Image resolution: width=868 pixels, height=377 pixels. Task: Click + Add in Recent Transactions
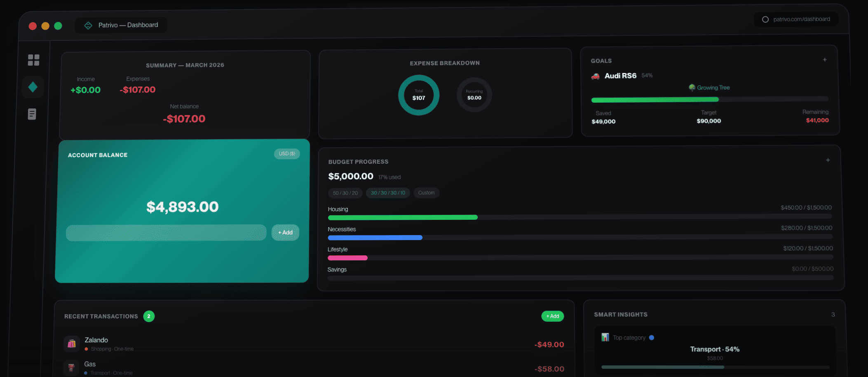coord(552,316)
